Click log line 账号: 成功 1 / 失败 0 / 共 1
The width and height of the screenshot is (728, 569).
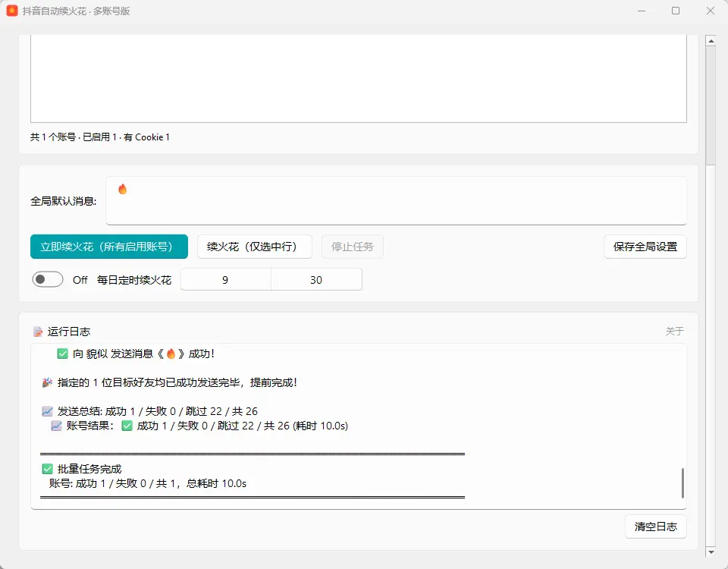click(x=148, y=483)
